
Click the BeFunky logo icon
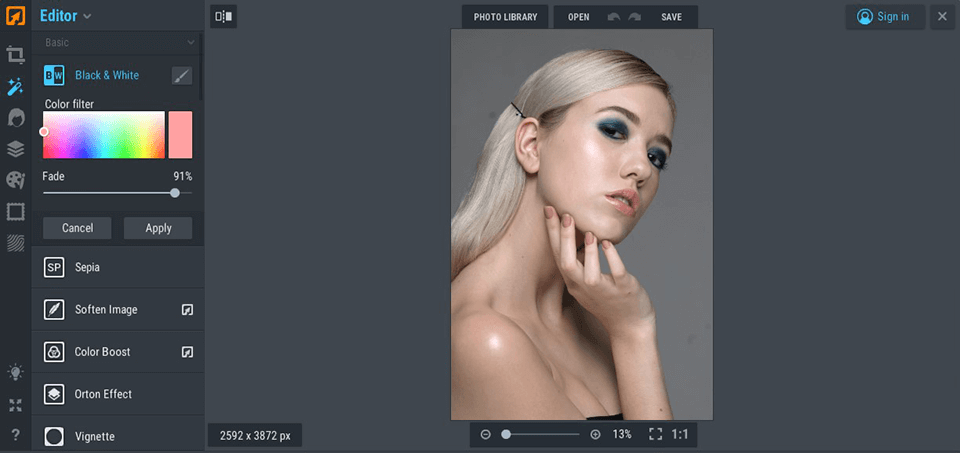15,15
